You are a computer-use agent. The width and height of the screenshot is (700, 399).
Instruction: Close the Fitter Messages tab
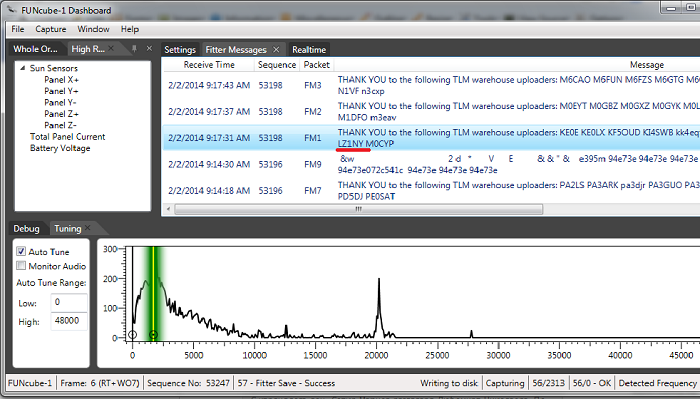[x=276, y=49]
